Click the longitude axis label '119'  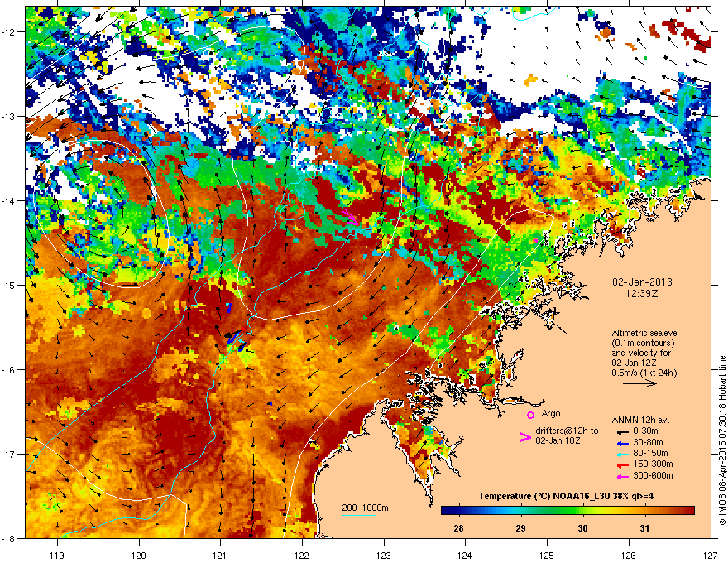coord(57,555)
